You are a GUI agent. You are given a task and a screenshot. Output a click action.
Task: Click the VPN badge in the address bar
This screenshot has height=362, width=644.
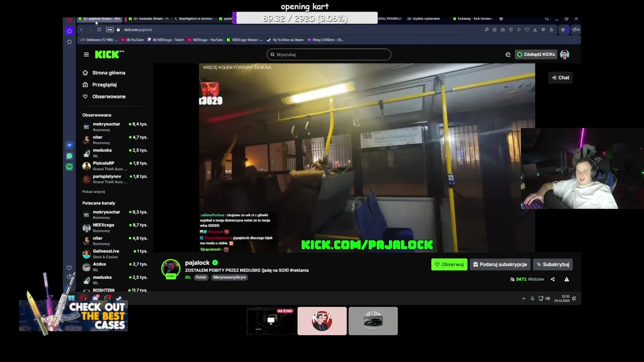(x=110, y=30)
